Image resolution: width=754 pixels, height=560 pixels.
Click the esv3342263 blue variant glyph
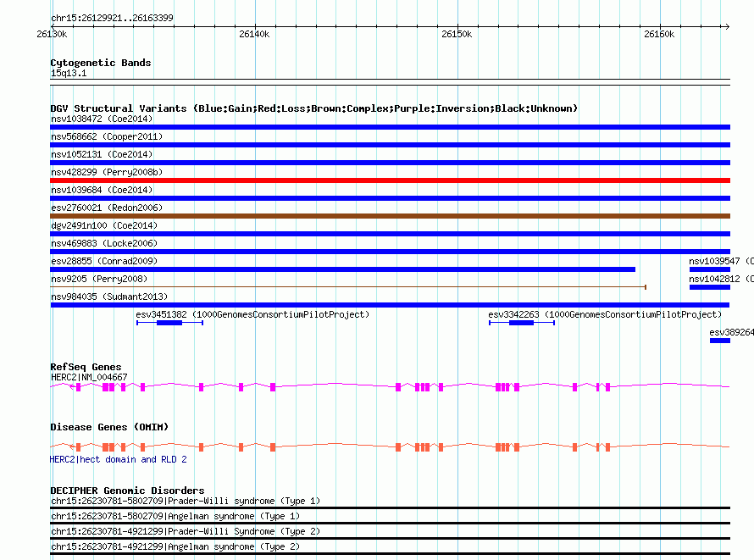pos(522,323)
